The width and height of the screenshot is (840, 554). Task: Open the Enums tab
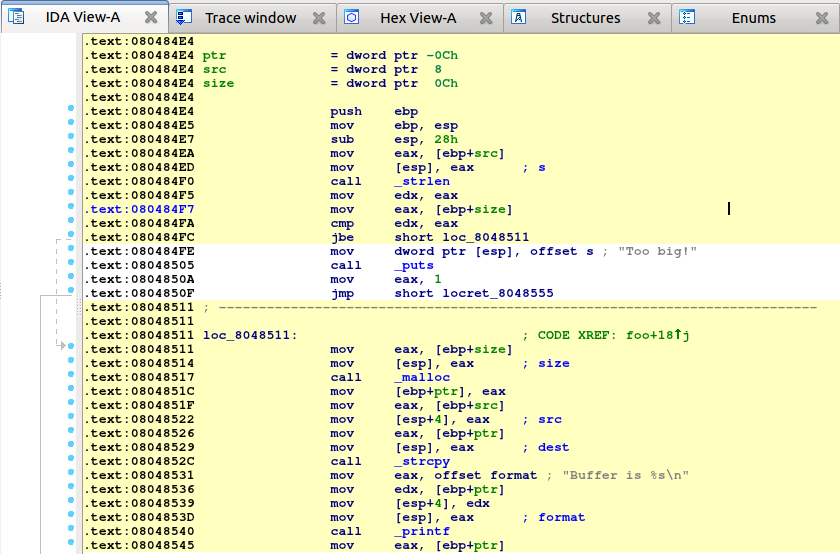[752, 18]
